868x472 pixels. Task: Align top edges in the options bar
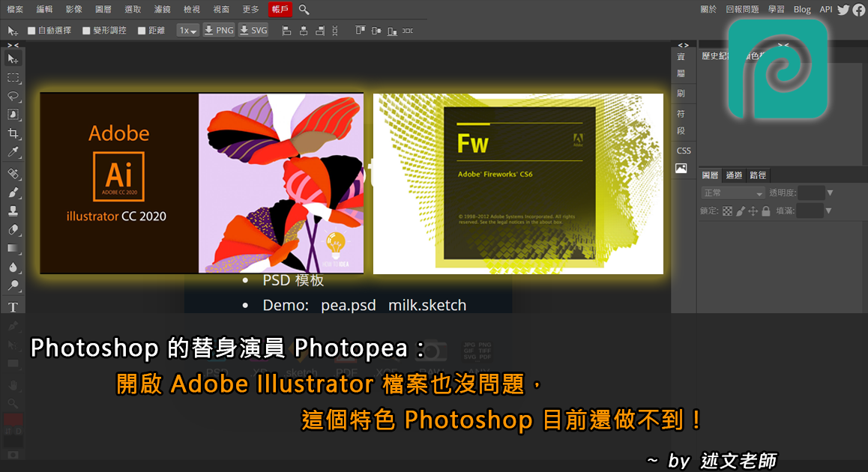click(360, 31)
